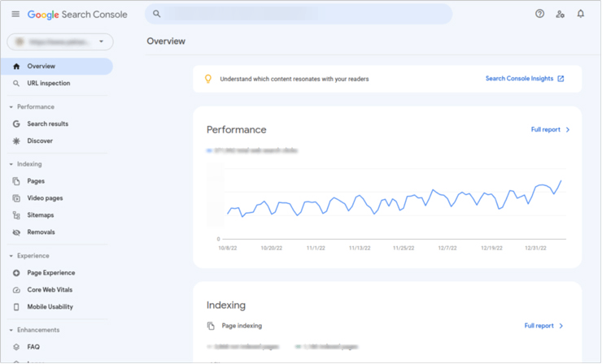
Task: Open user settings person-gear icon
Action: click(561, 14)
